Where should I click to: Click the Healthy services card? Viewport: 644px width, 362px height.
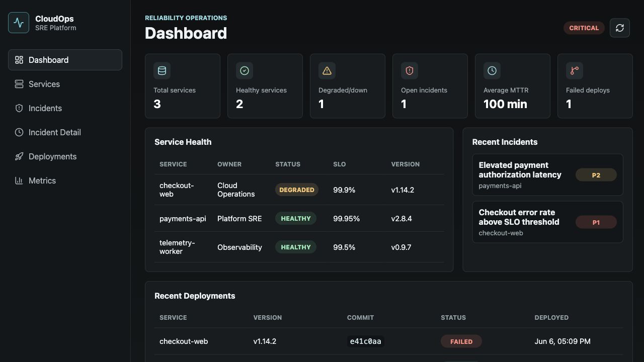(x=265, y=86)
